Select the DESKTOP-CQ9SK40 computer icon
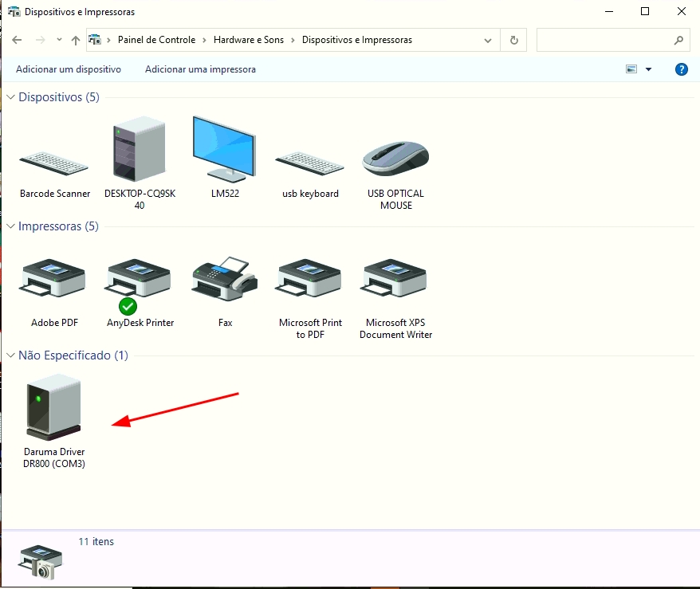700x589 pixels. (x=138, y=151)
